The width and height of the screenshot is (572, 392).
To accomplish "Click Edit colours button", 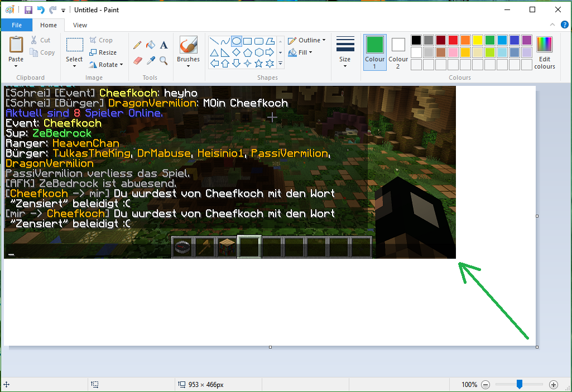I will [544, 52].
